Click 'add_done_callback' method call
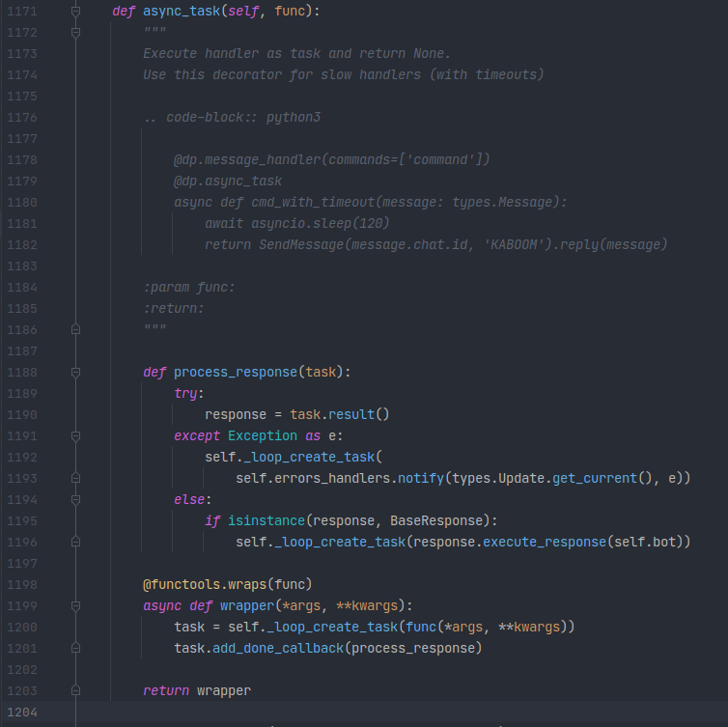Viewport: 728px width, 727px height. click(x=278, y=648)
